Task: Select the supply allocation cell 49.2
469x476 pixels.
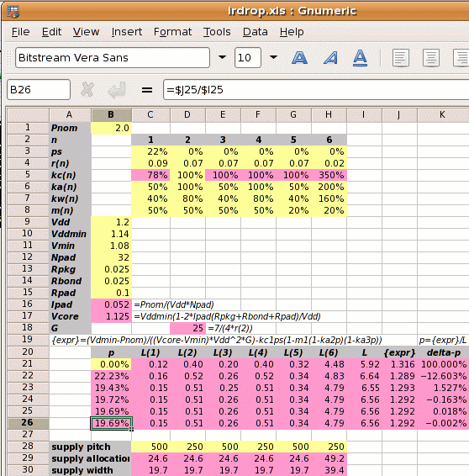Action: [x=329, y=458]
